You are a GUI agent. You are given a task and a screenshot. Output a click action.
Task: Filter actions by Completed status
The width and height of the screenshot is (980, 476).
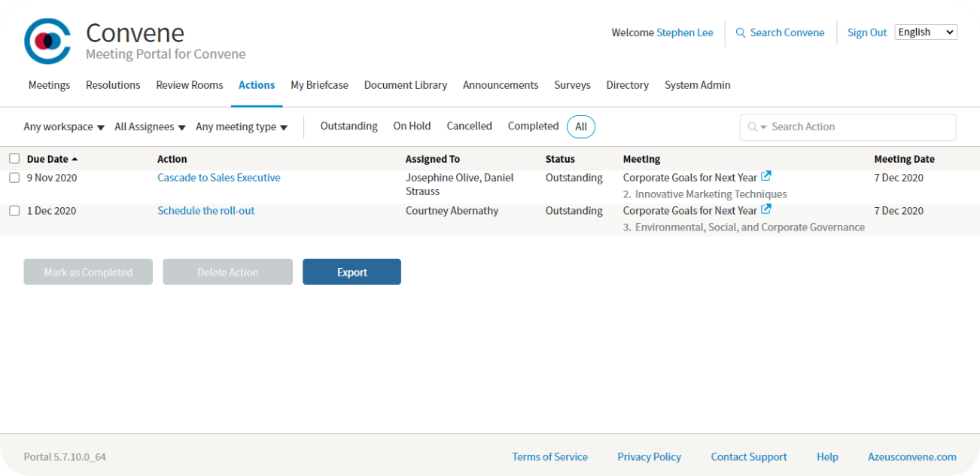[x=533, y=127]
